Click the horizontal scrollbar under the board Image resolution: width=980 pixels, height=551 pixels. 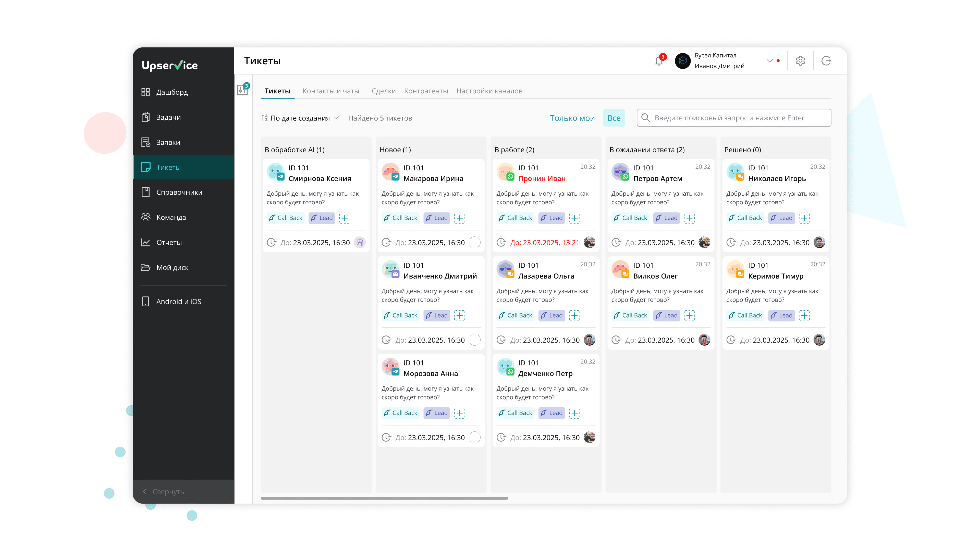pos(384,498)
